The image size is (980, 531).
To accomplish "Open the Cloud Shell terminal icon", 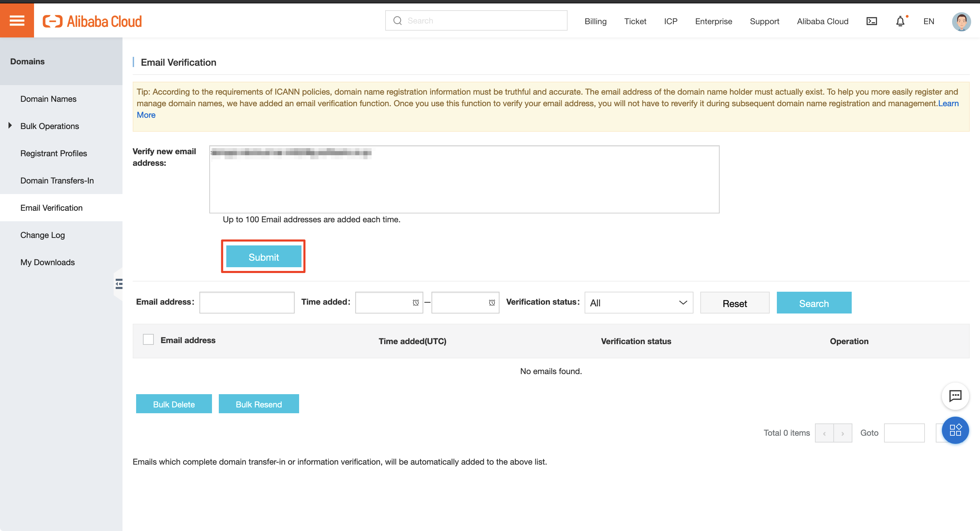I will 871,21.
